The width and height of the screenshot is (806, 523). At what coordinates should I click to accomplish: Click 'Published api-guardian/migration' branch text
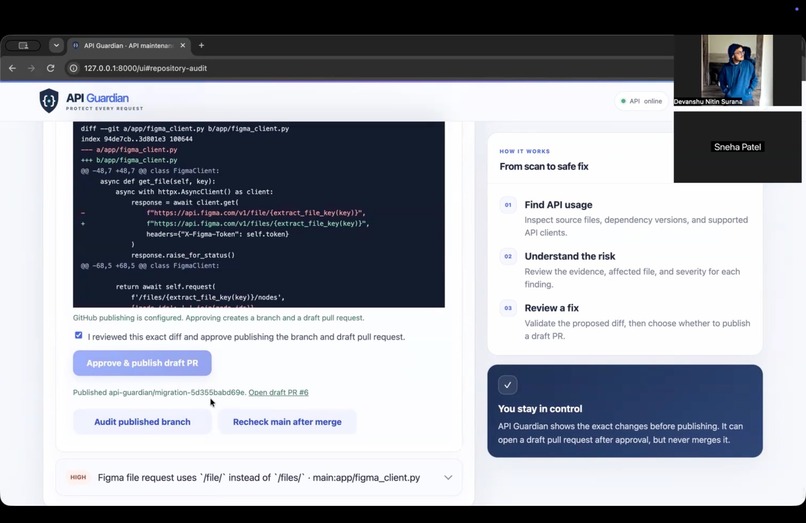tap(159, 392)
